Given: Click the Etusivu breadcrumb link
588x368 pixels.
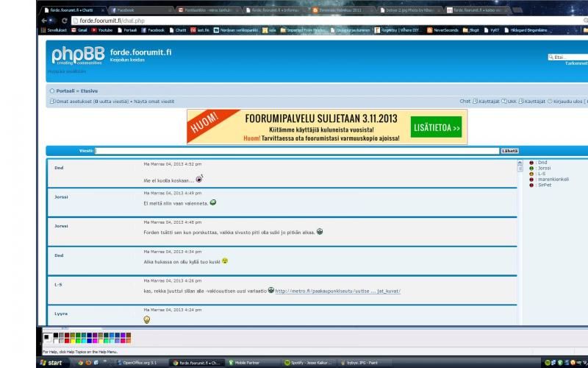Looking at the screenshot, I should 89,91.
